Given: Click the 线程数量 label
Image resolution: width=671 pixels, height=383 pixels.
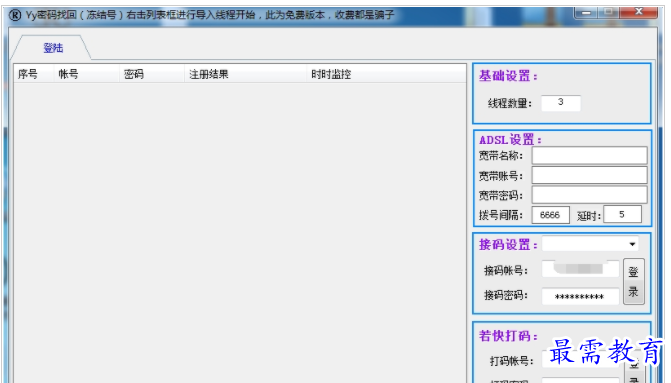Looking at the screenshot, I should pyautogui.click(x=509, y=103).
